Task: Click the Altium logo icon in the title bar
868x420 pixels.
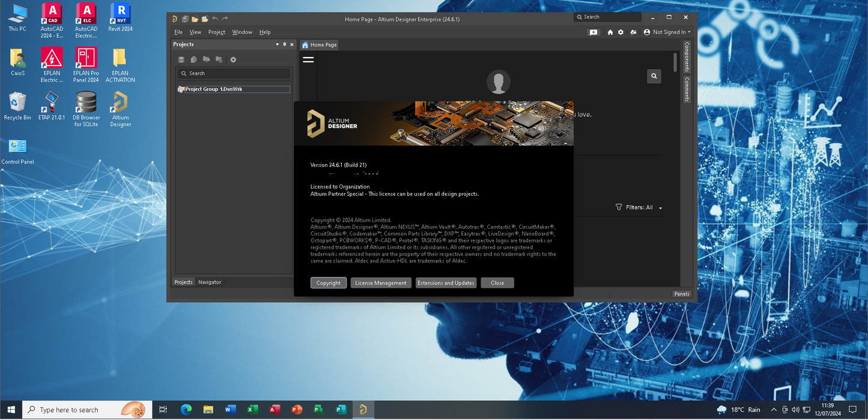Action: (x=175, y=19)
